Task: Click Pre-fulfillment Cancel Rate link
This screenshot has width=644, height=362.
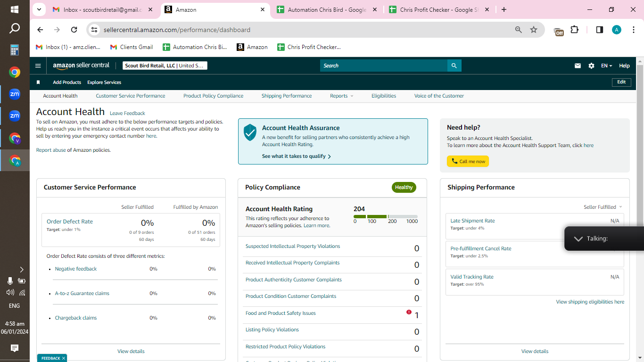Action: tap(481, 248)
